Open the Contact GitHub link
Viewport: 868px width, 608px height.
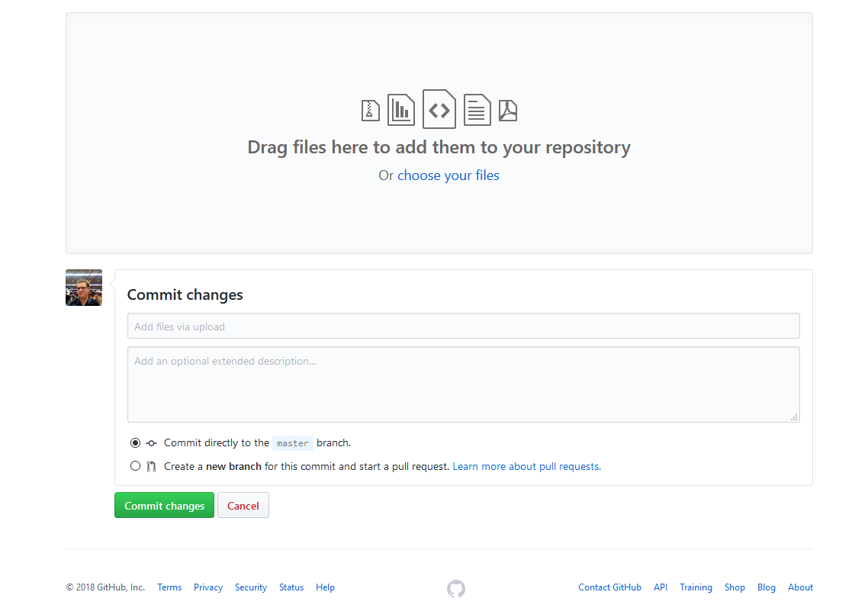609,587
